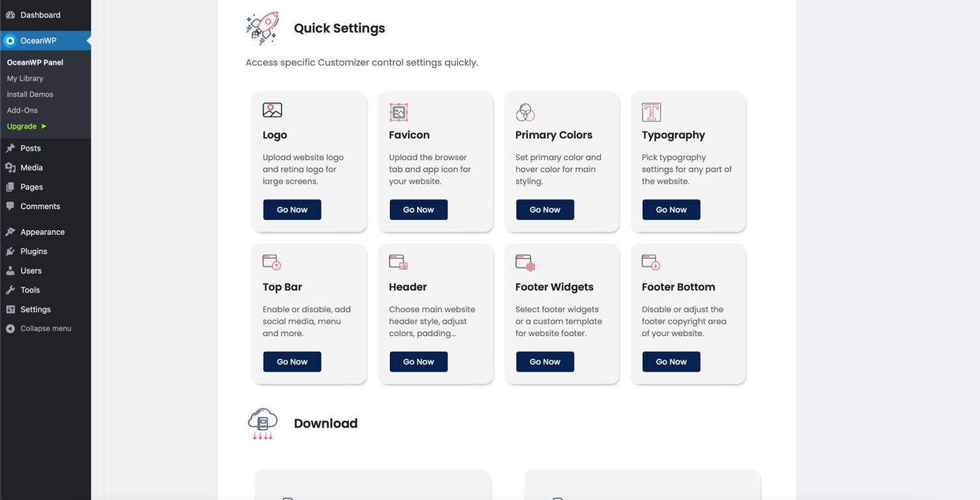Click the Footer Bottom download icon
Image resolution: width=980 pixels, height=500 pixels.
[x=651, y=262]
